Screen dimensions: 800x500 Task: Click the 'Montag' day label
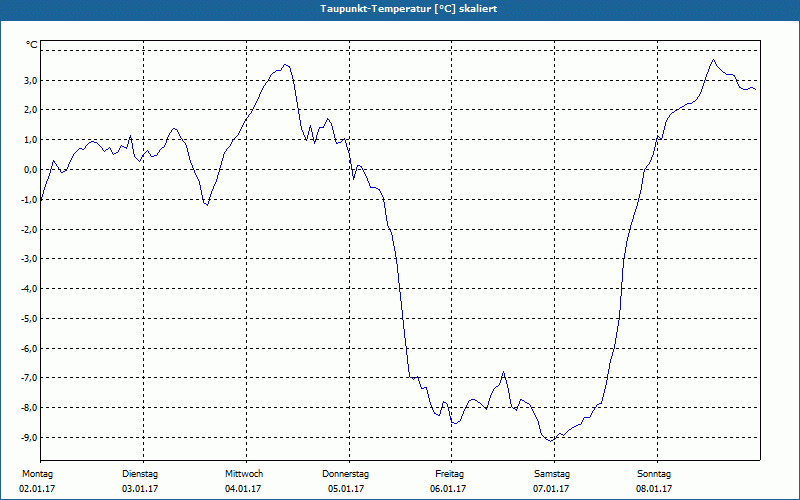click(x=37, y=474)
